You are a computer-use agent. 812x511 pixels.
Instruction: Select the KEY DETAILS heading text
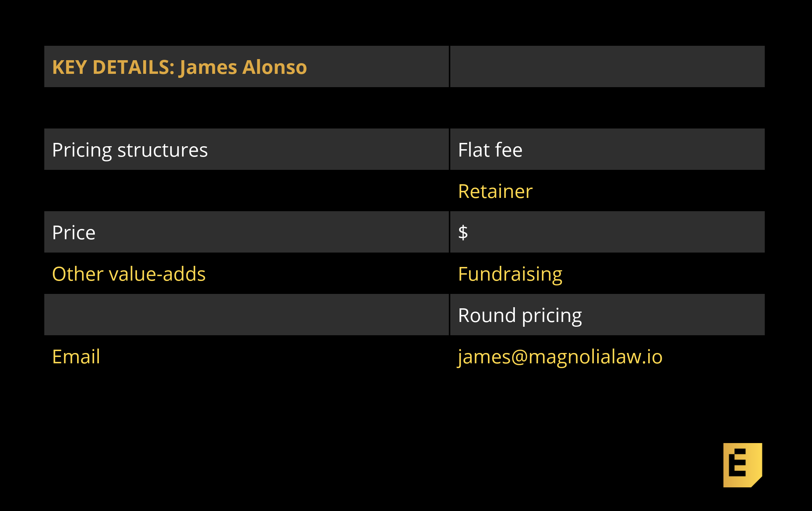click(113, 67)
